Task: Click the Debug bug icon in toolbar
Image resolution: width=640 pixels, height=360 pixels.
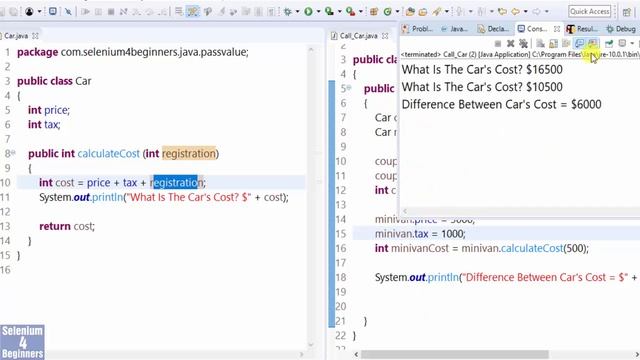Action: [288, 11]
